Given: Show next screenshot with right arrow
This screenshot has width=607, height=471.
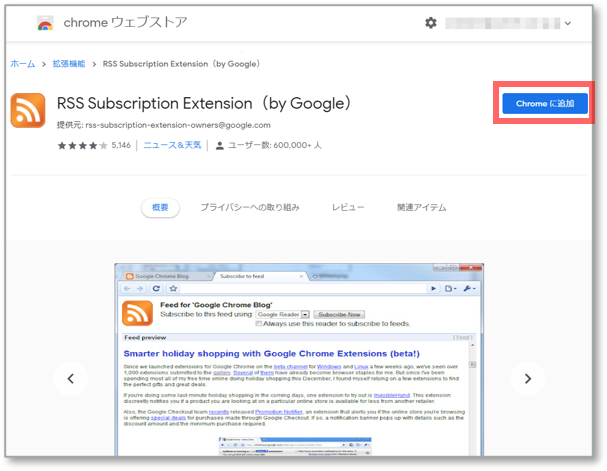Looking at the screenshot, I should [x=528, y=379].
